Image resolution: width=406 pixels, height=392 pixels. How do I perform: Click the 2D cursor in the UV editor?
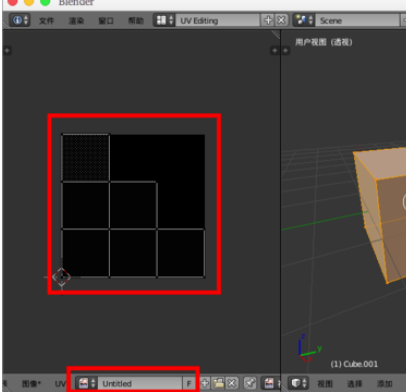(x=62, y=277)
